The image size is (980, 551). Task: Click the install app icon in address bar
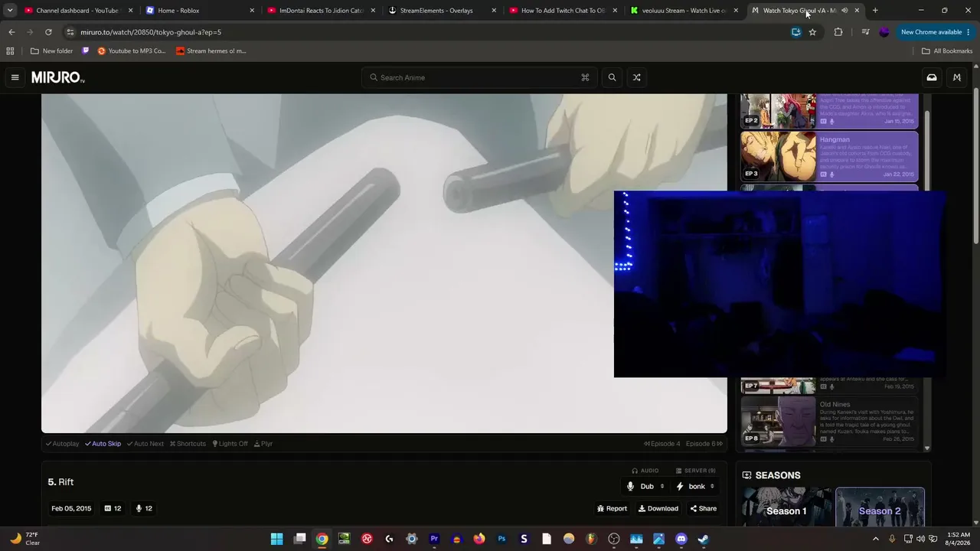796,32
